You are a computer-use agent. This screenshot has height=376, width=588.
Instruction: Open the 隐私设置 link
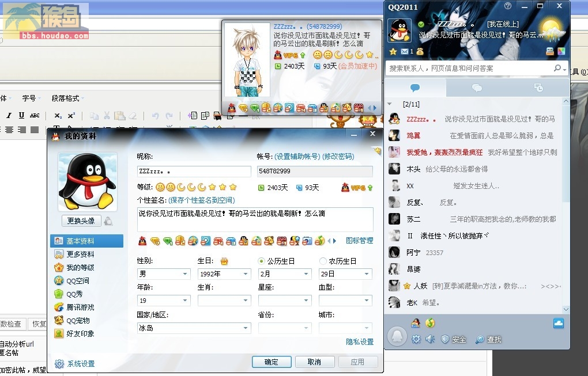360,342
